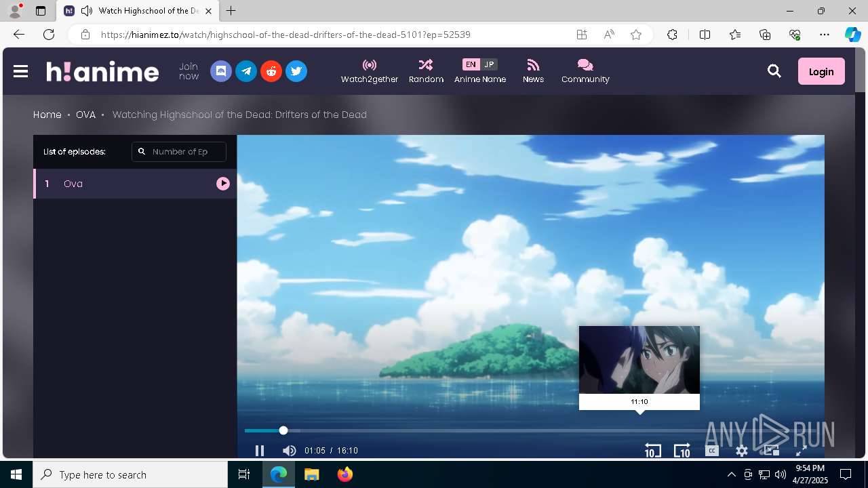868x488 pixels.
Task: Click the video progress bar handle
Action: click(x=283, y=430)
